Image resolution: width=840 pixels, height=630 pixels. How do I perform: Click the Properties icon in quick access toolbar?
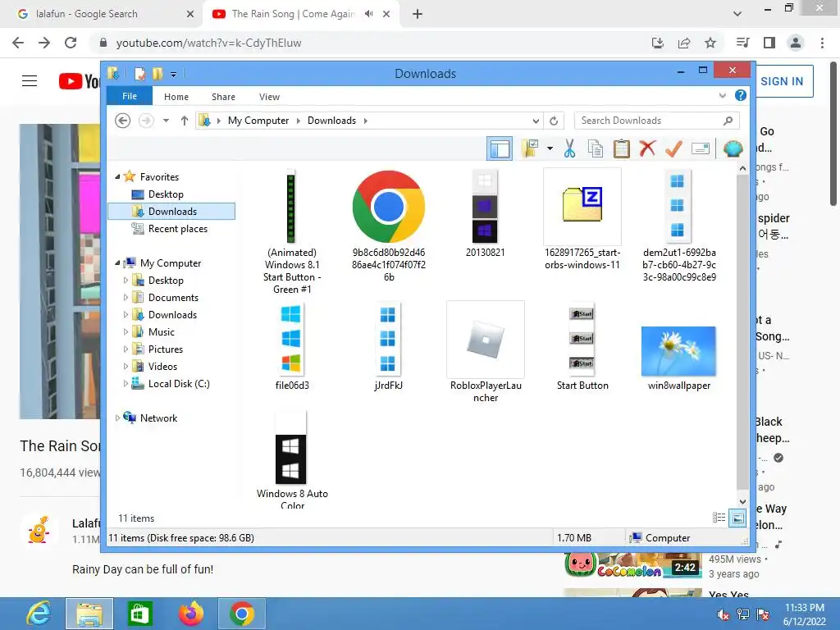tap(139, 73)
